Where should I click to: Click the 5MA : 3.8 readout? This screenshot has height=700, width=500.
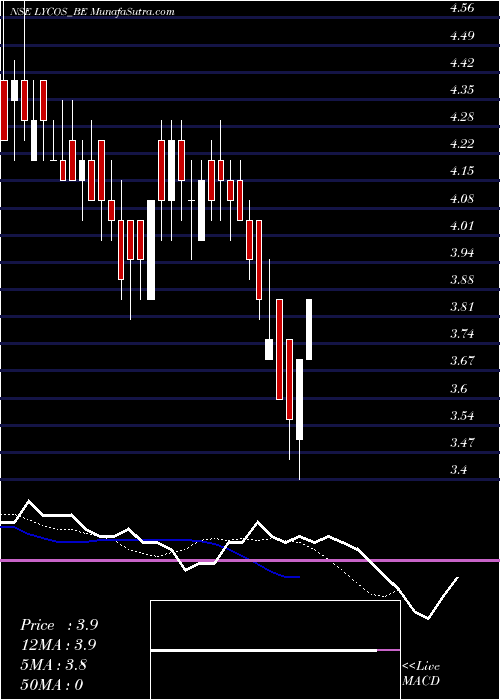(x=53, y=665)
